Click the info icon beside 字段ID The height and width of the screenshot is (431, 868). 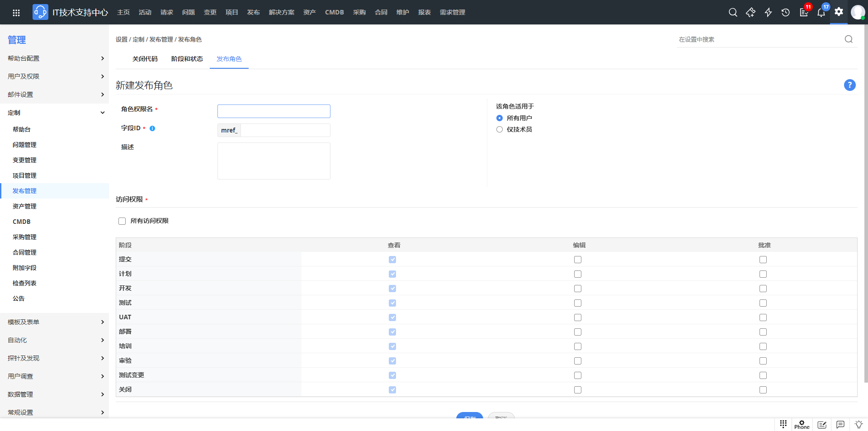152,128
